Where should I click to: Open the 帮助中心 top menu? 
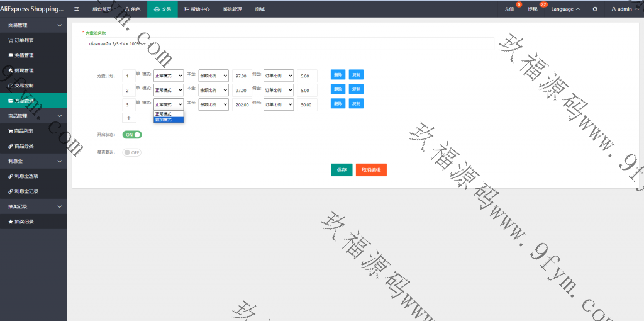(197, 9)
